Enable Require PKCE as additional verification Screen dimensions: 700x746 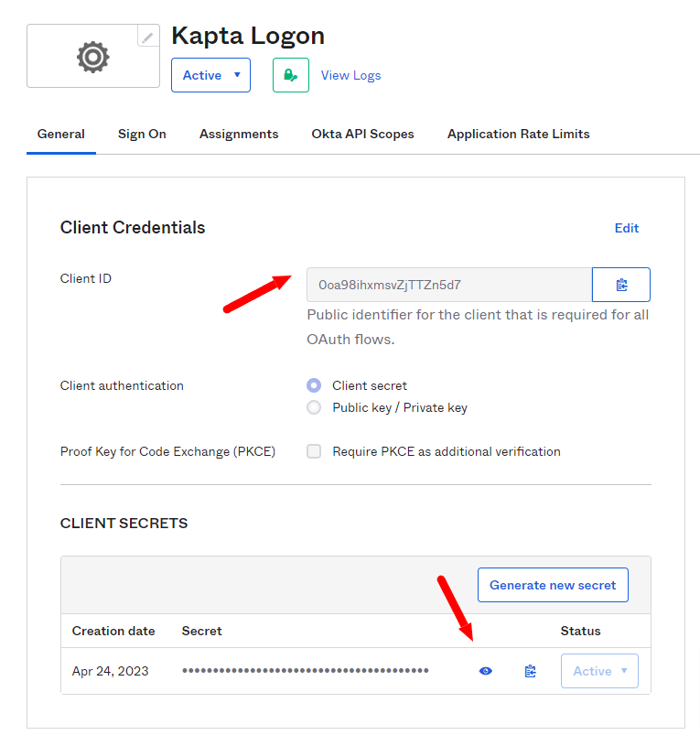(314, 450)
